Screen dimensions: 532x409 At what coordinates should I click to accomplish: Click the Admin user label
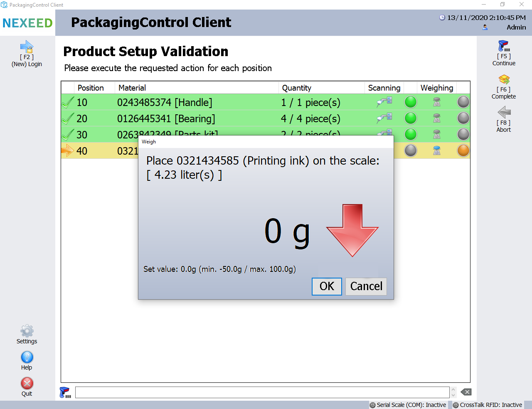[x=516, y=27]
